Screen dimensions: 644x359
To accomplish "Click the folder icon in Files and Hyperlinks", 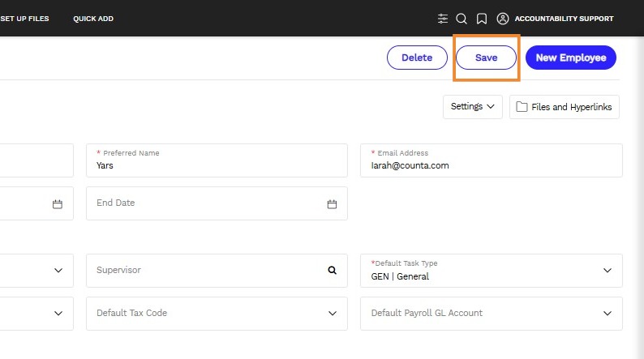I will click(522, 107).
